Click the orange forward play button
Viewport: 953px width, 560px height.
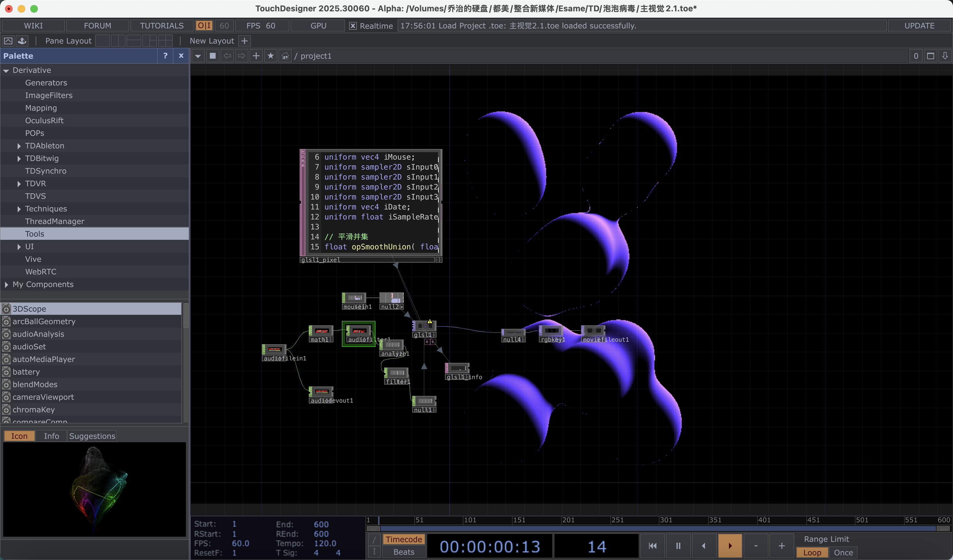pyautogui.click(x=730, y=546)
